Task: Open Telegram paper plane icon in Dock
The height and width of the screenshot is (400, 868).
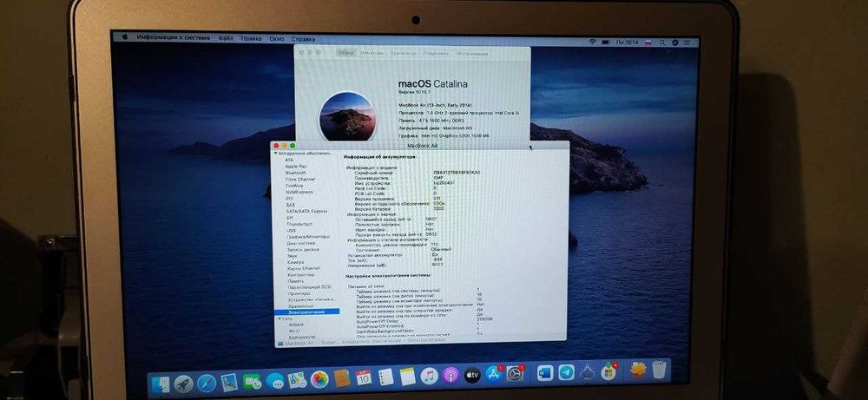Action: click(x=566, y=372)
